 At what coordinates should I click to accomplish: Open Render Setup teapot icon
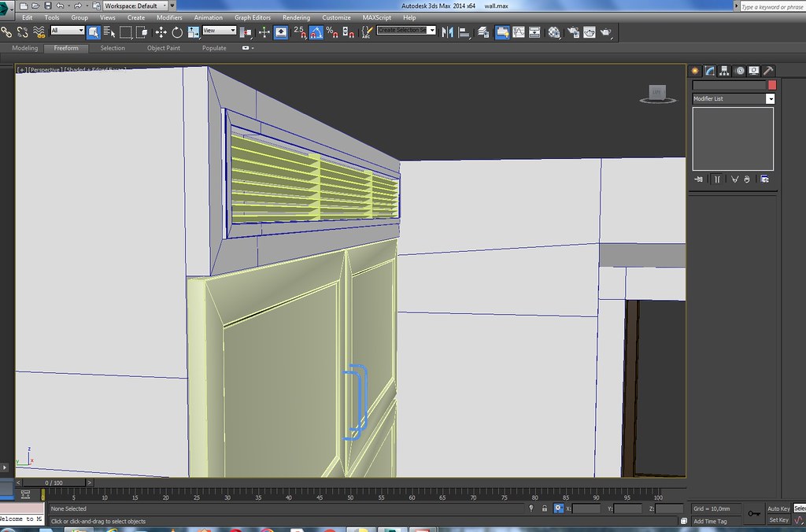572,32
